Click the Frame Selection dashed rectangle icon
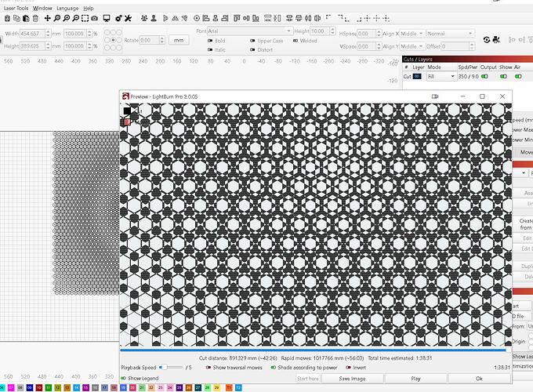533x392 pixels. click(85, 18)
